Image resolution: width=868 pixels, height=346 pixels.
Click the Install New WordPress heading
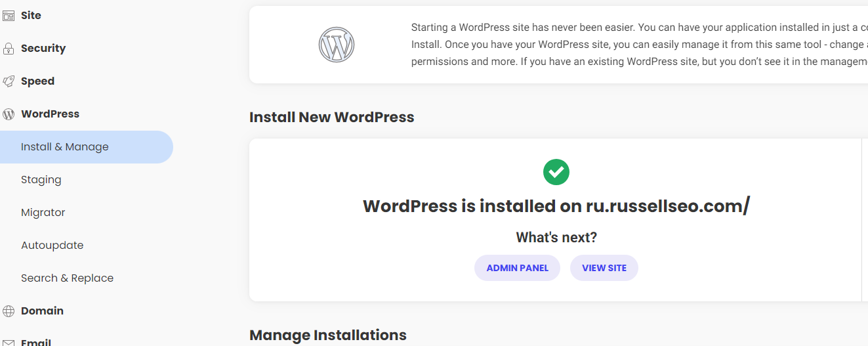[332, 118]
